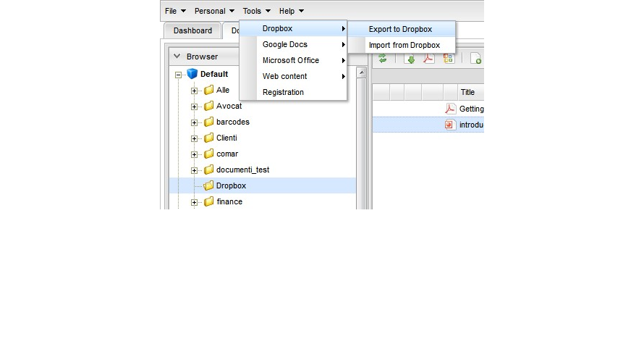Open the Tools menu
Screen dimensions: 644x363
[256, 11]
